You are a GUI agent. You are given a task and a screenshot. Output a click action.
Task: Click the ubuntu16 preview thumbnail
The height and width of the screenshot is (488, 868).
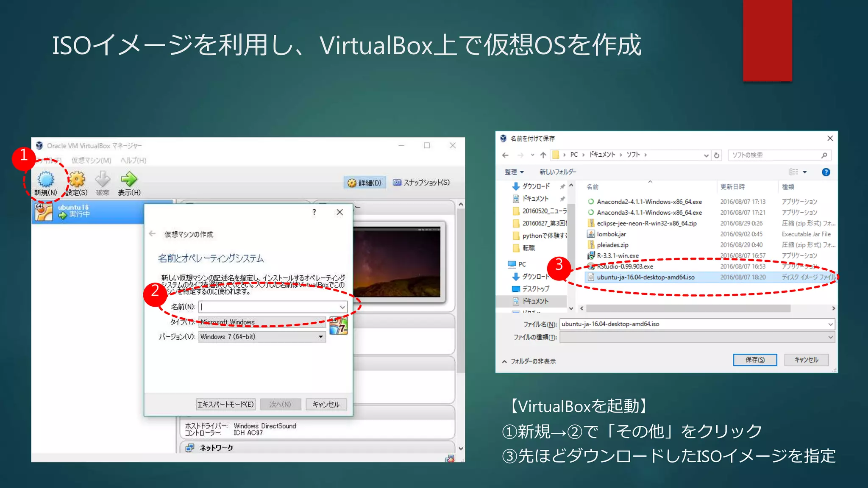[397, 262]
